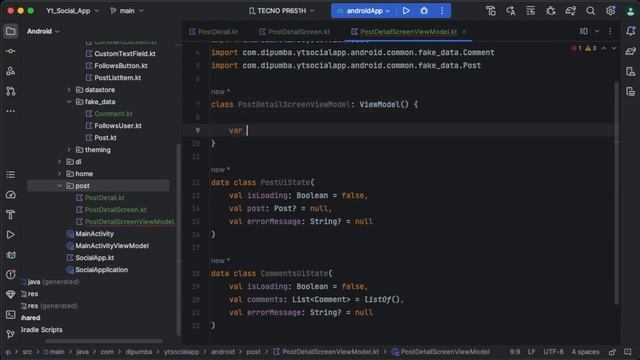Screen dimensions: 640x360
Task: Open Git tool window icon
Action: (x=11, y=334)
